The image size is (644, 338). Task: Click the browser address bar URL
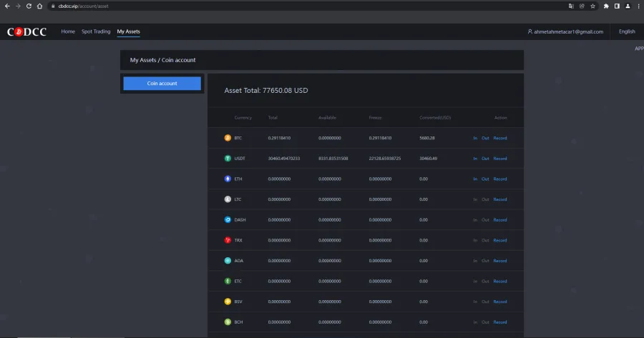[84, 6]
